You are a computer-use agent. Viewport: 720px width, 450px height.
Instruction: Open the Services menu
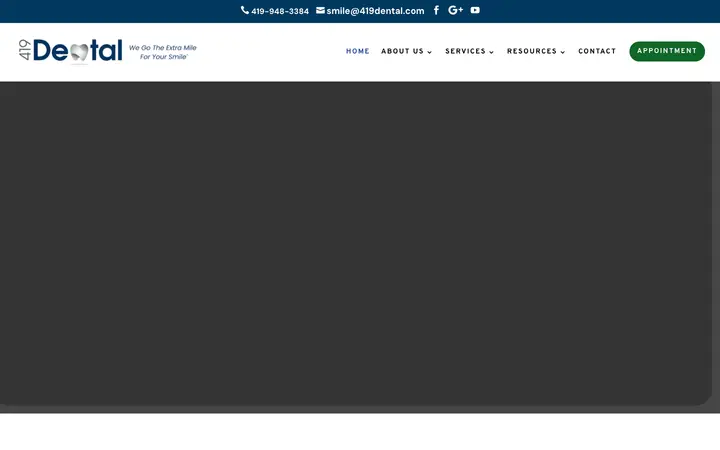click(x=465, y=51)
